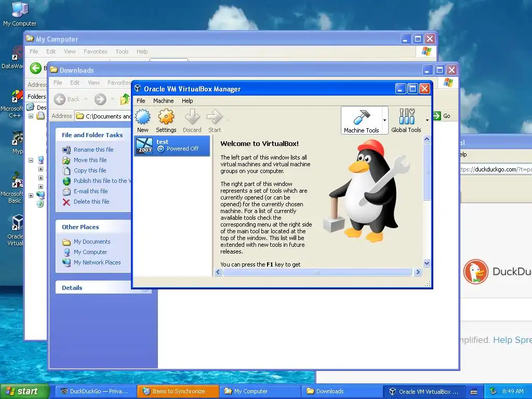Open VirtualBox Help menu

[187, 101]
